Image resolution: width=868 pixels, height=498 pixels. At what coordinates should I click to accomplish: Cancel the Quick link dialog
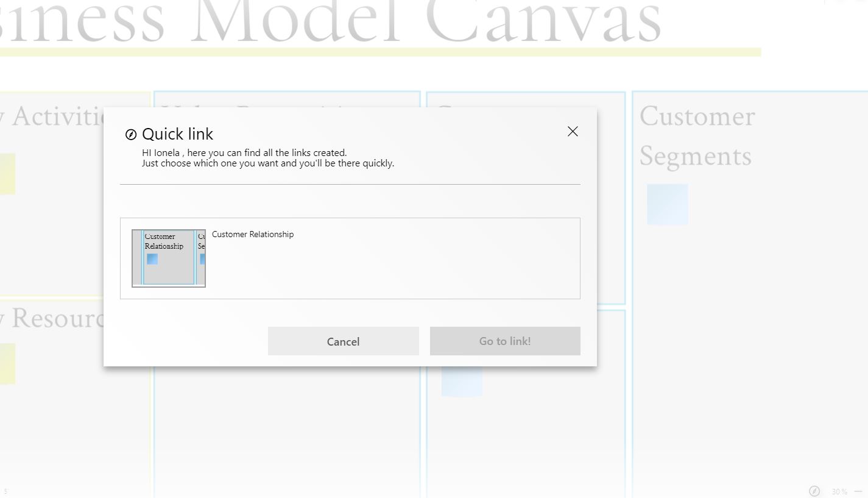tap(344, 341)
